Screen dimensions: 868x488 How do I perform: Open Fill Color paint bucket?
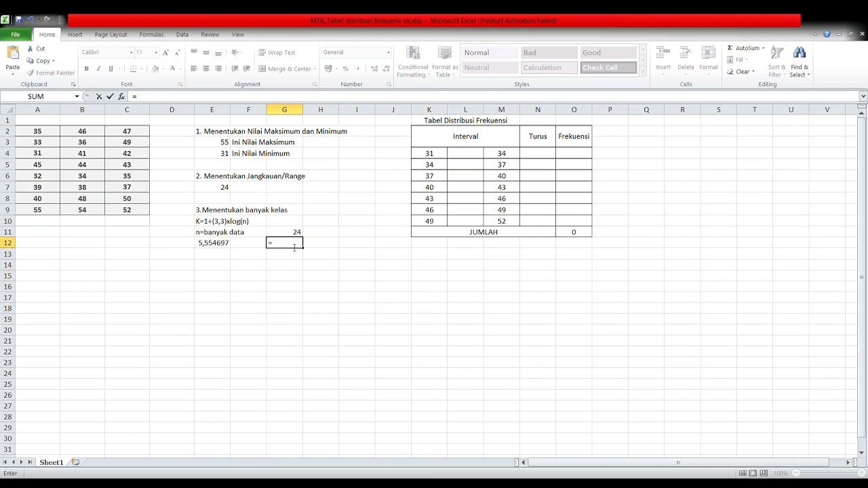tap(155, 68)
